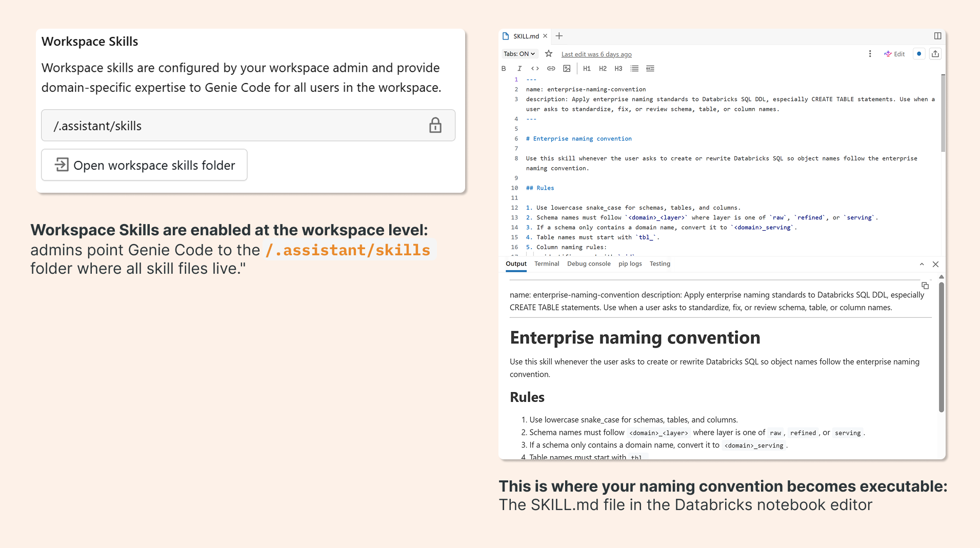Click the '# Enterprise naming convention' code line

(578, 139)
